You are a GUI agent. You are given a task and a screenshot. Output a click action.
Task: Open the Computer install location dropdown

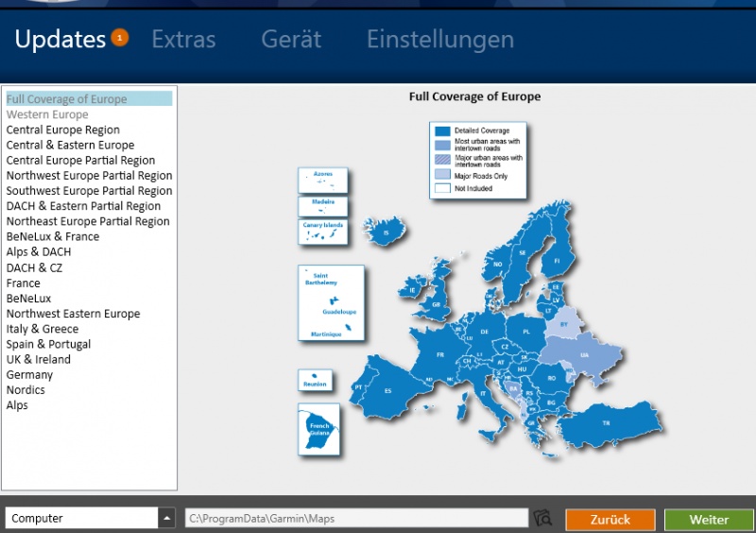81,518
